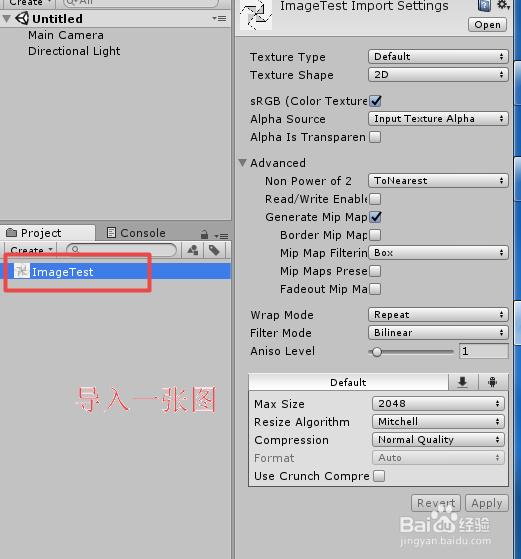Enable Use Crunch Compression checkbox
The height and width of the screenshot is (559, 521).
379,476
